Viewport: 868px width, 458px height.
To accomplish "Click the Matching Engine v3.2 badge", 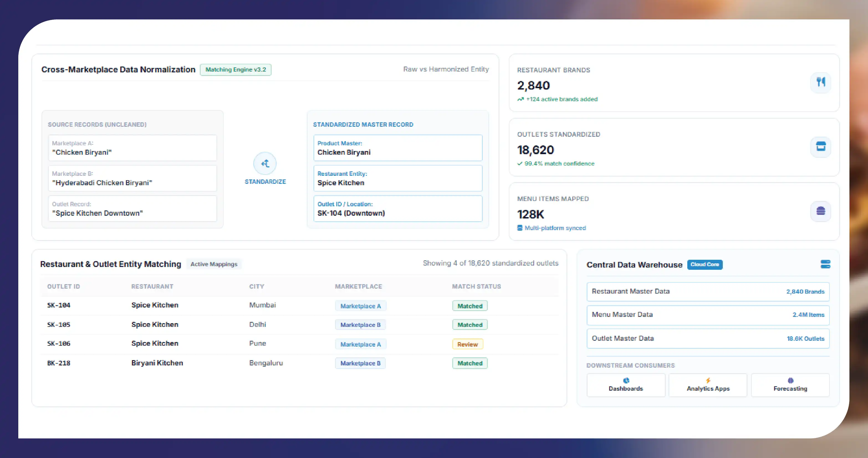I will 236,69.
